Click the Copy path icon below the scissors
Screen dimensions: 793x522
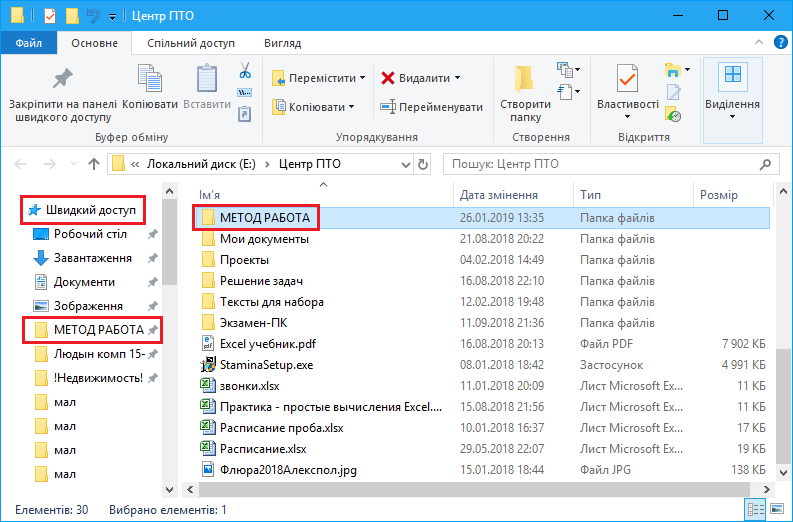[245, 93]
